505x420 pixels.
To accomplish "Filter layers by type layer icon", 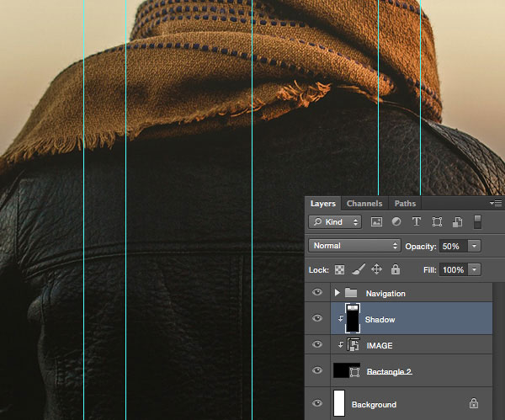I will pyautogui.click(x=417, y=222).
